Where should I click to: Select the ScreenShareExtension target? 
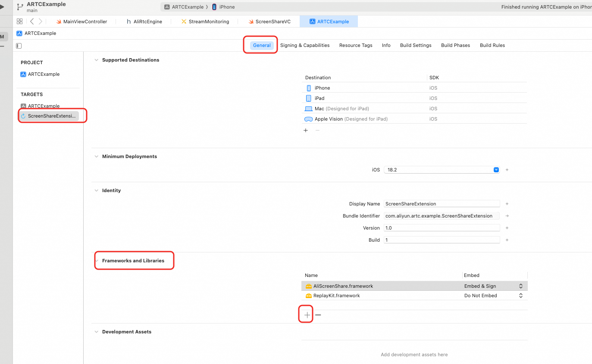click(49, 116)
